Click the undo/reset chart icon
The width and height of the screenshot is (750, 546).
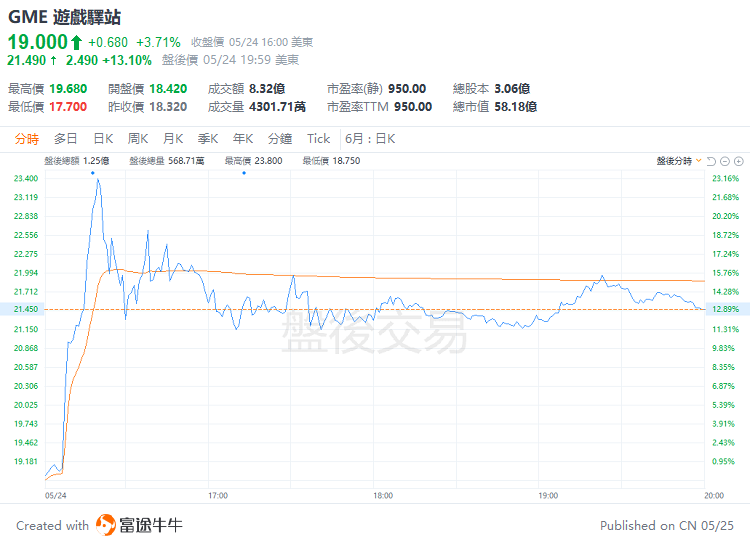pos(711,161)
